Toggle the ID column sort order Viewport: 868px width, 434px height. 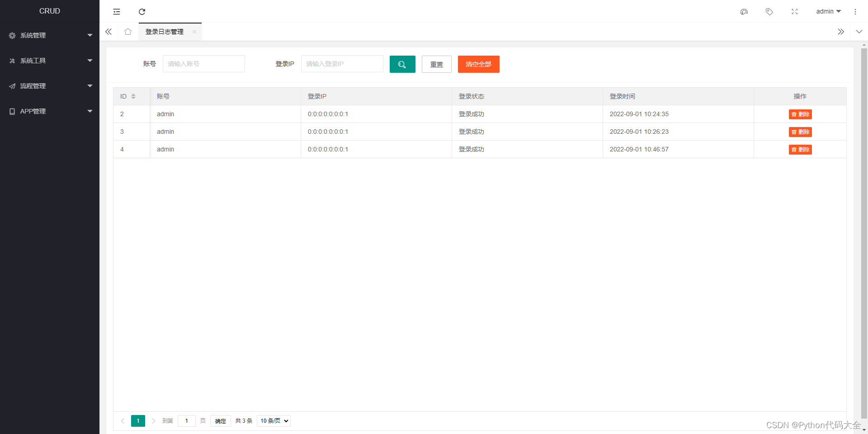[x=133, y=96]
